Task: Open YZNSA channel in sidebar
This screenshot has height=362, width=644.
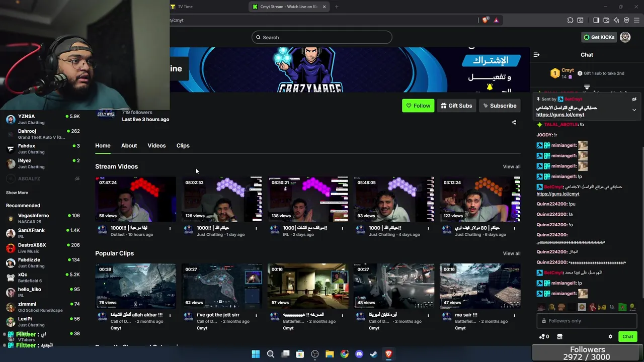Action: point(43,119)
